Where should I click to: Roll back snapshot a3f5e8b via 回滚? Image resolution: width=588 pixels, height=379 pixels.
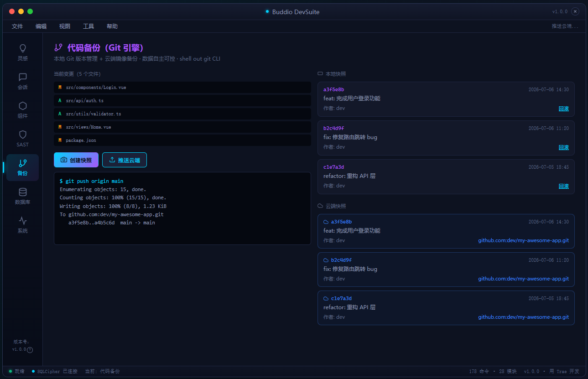(x=564, y=109)
